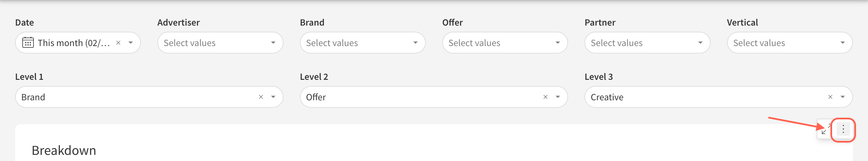
Task: Open the three-dot tile actions menu
Action: [843, 129]
